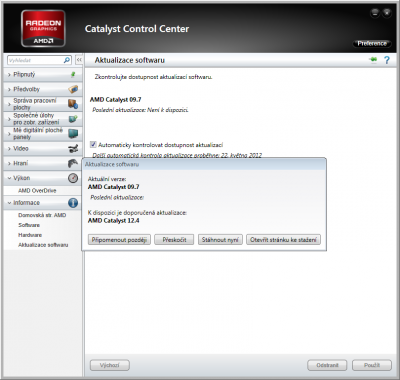
Task: Open the Preference menu
Action: coord(372,44)
